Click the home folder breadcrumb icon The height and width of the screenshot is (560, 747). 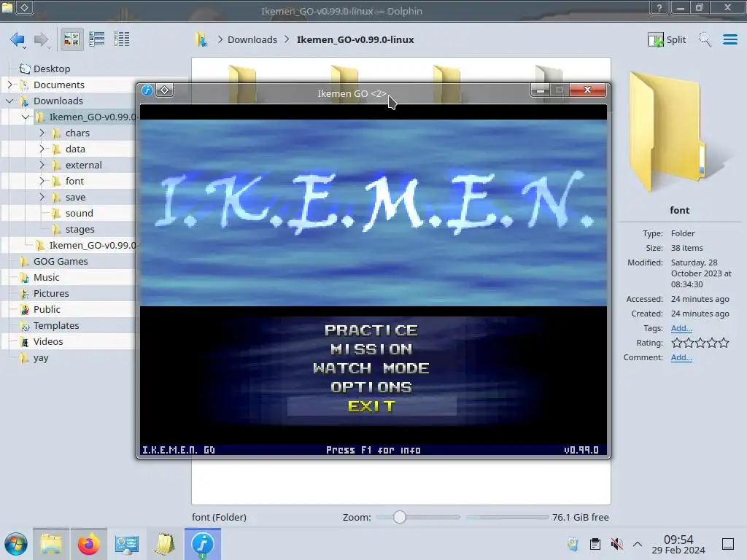(x=201, y=39)
